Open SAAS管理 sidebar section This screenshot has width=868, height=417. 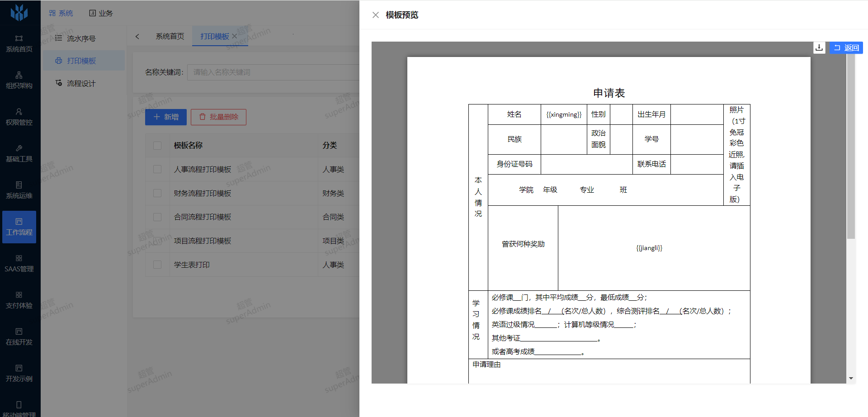pyautogui.click(x=19, y=264)
